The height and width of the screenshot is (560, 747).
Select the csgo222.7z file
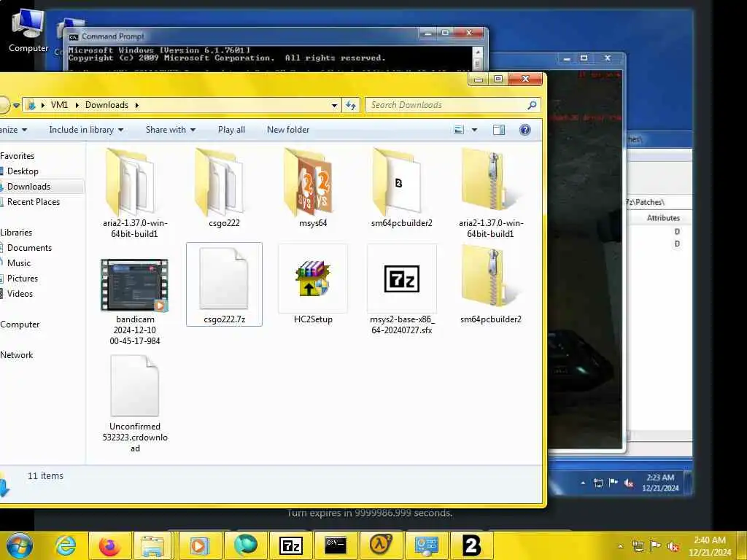click(224, 284)
